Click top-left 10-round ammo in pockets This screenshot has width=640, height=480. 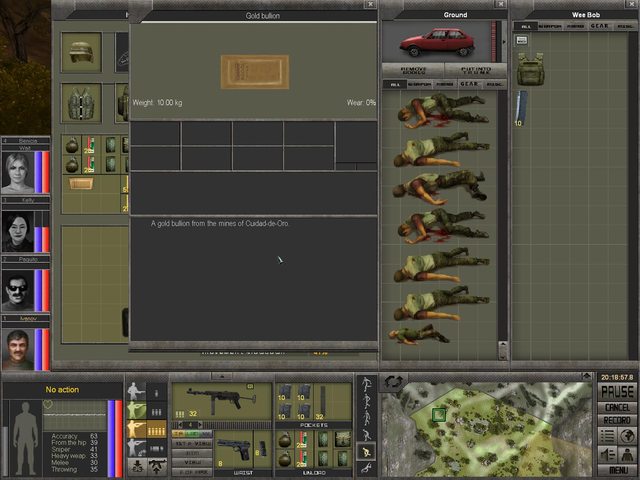[284, 393]
